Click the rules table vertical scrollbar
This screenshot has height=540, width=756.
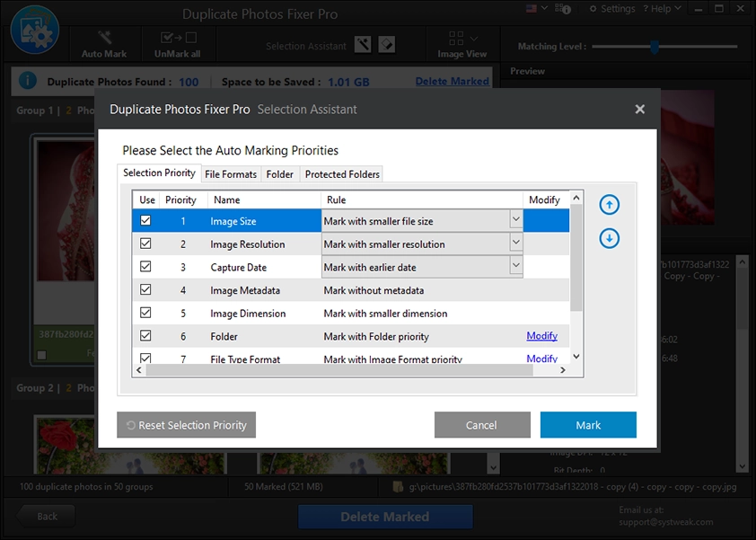(576, 258)
